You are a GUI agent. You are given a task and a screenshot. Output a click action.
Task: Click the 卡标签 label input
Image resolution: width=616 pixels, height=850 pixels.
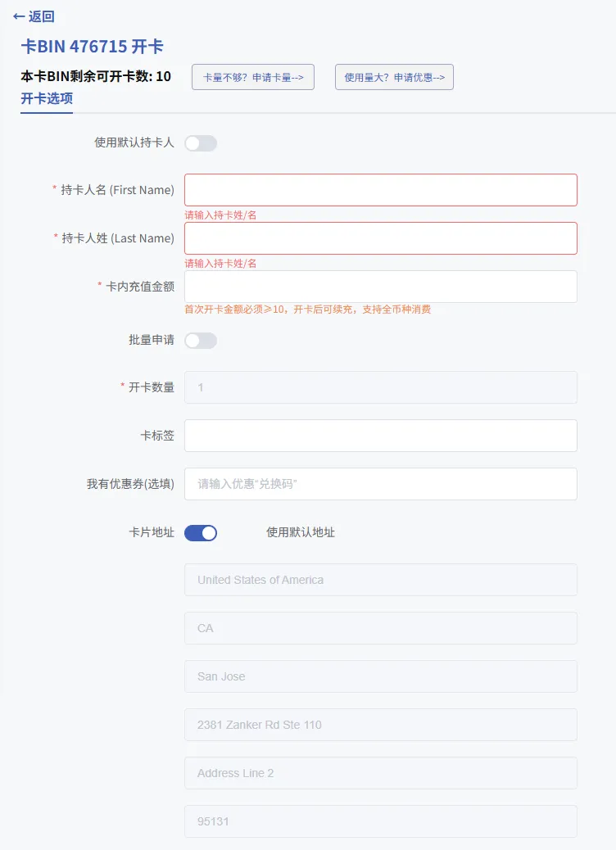click(380, 436)
